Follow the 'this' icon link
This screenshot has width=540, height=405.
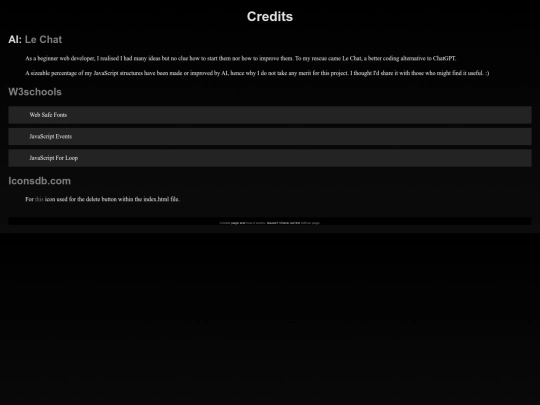tap(39, 199)
